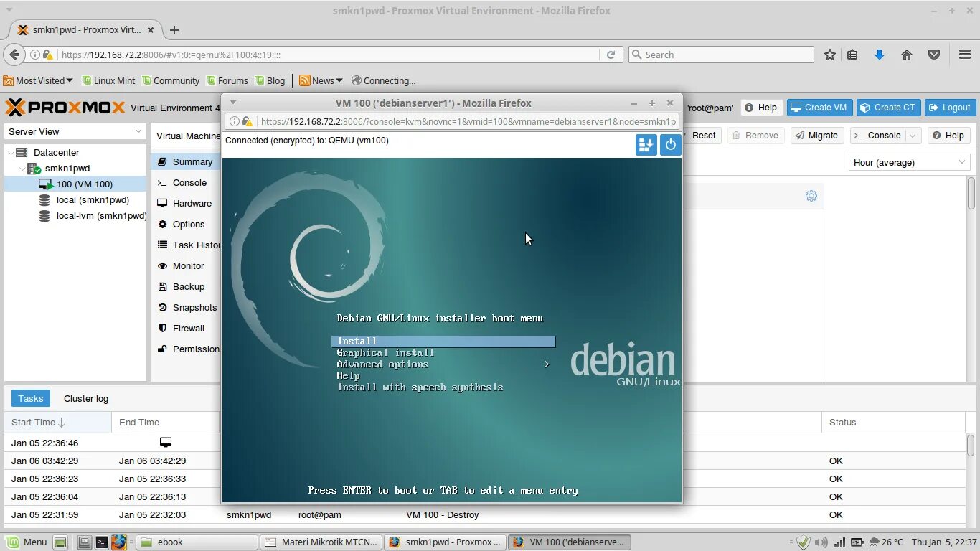Image resolution: width=980 pixels, height=551 pixels.
Task: Open the Firefox hamburger menu
Action: (x=965, y=55)
